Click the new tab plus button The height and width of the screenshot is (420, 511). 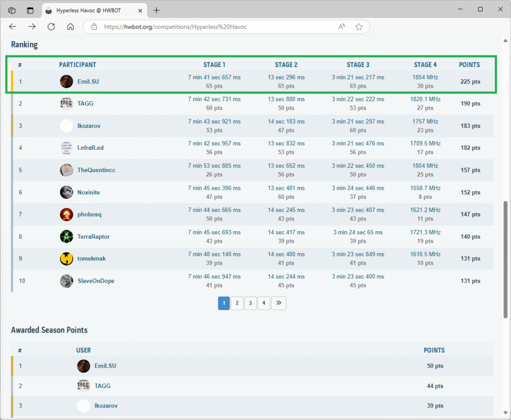point(157,10)
